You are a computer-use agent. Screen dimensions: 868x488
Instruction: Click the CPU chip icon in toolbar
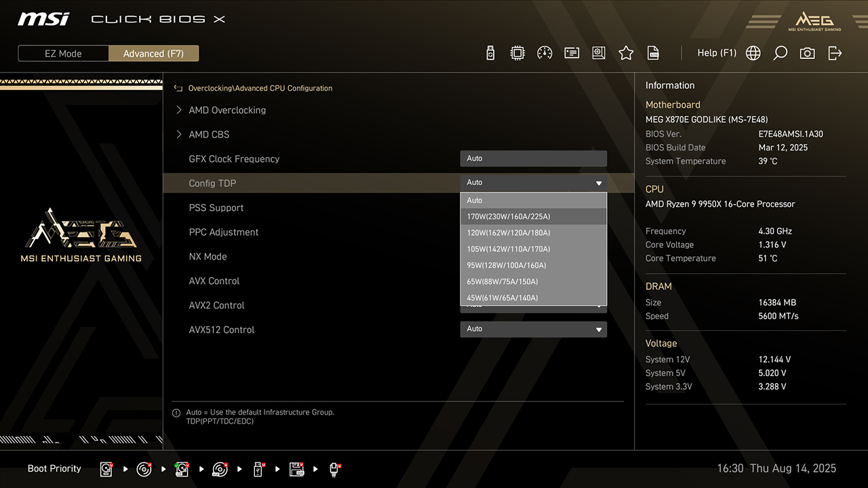(x=517, y=53)
